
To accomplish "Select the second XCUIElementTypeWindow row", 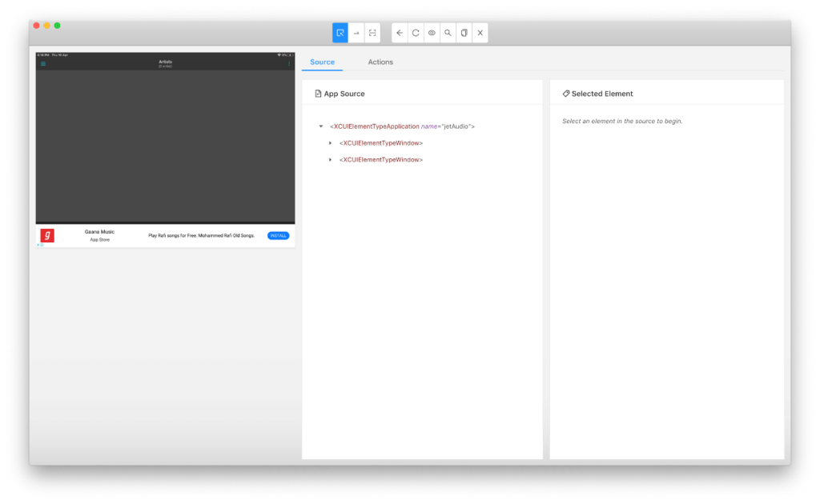I will click(x=380, y=160).
